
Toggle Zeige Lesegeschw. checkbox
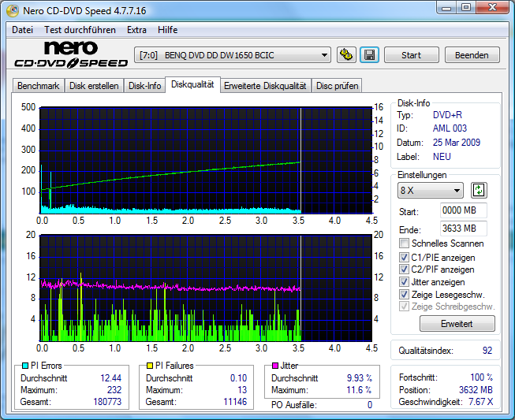[x=404, y=295]
